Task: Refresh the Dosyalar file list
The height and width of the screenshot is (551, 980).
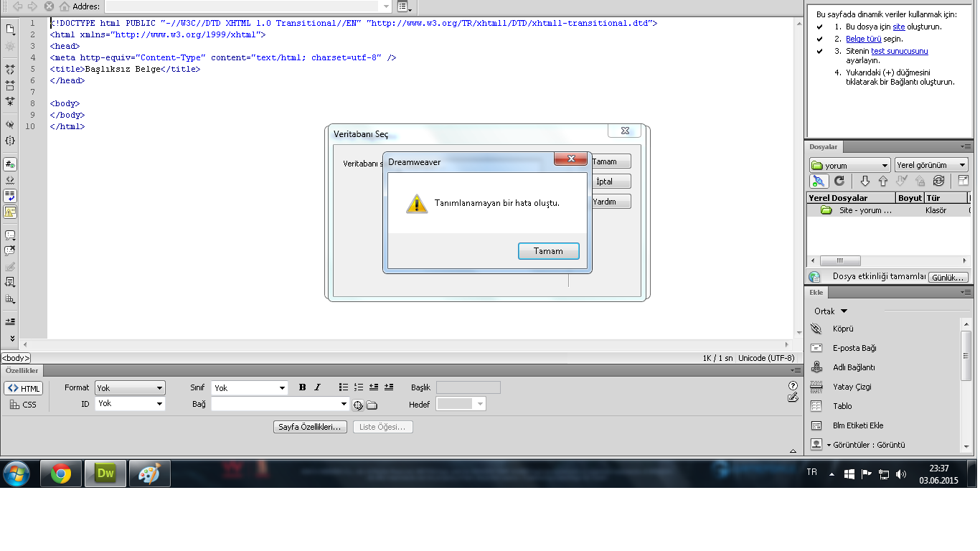Action: pos(839,182)
